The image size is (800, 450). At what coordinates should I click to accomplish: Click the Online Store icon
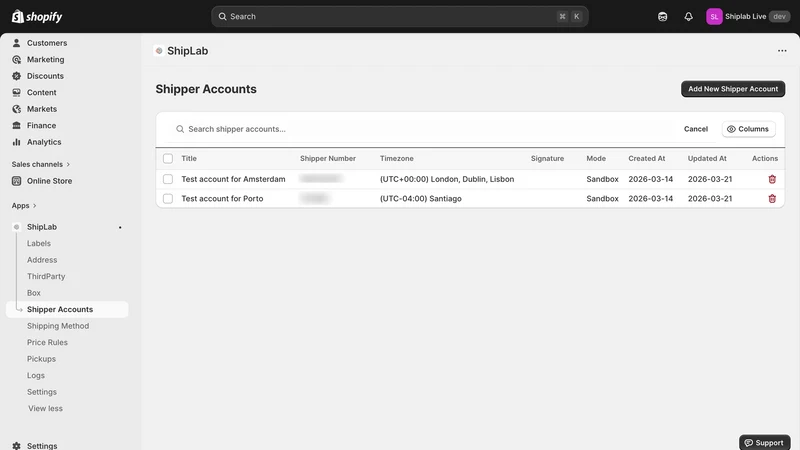point(16,181)
